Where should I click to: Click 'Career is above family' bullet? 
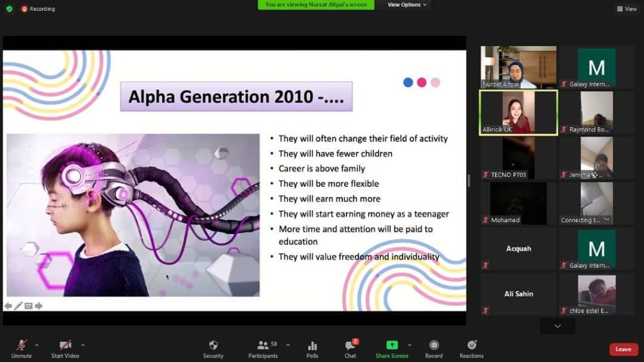pos(321,169)
